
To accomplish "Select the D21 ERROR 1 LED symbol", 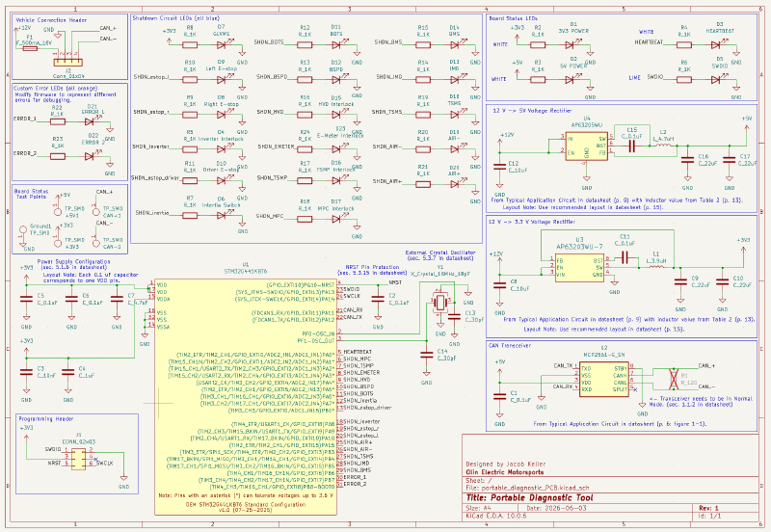I will coord(90,121).
